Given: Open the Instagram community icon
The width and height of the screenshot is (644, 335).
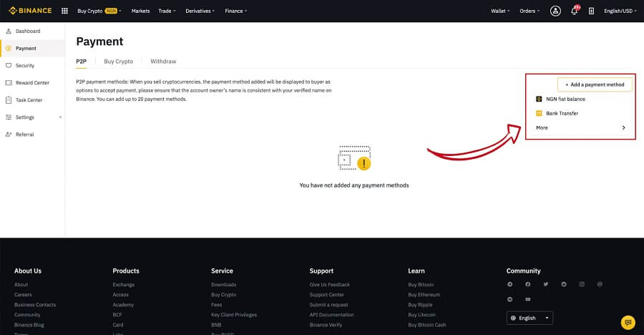Looking at the screenshot, I should [582, 284].
